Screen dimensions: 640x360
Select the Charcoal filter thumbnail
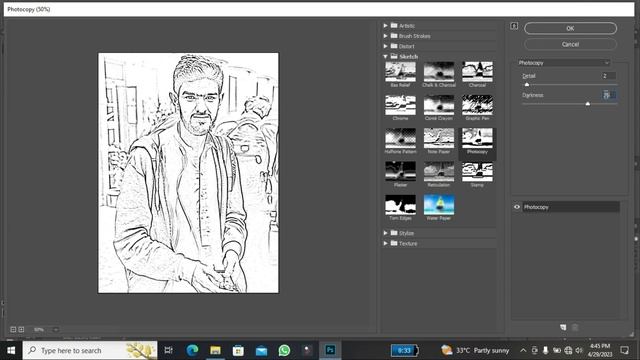[477, 72]
